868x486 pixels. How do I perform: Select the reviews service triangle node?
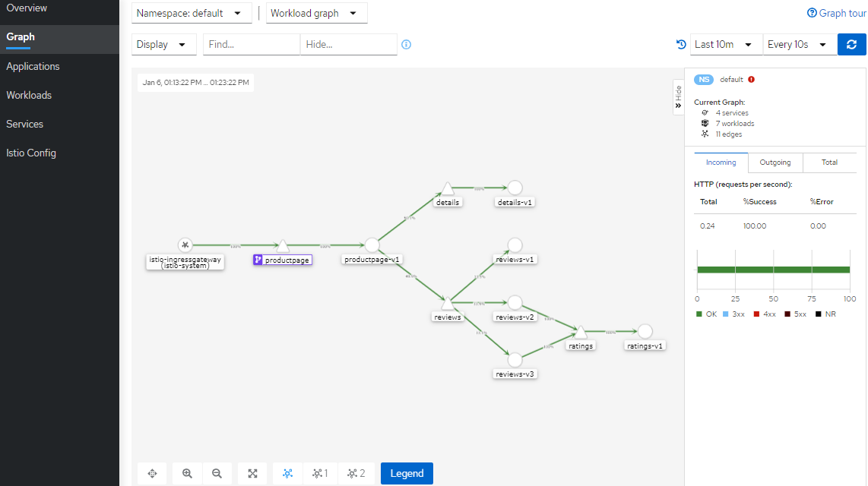[447, 304]
